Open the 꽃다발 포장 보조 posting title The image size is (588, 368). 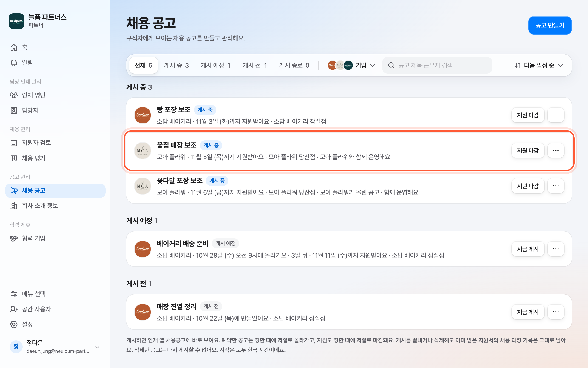[180, 180]
